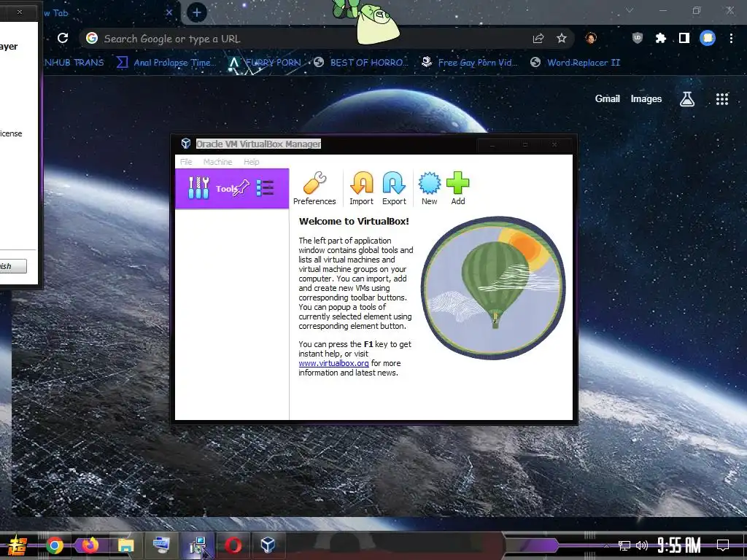This screenshot has height=560, width=747.
Task: Open Opera from the taskbar
Action: click(x=233, y=545)
